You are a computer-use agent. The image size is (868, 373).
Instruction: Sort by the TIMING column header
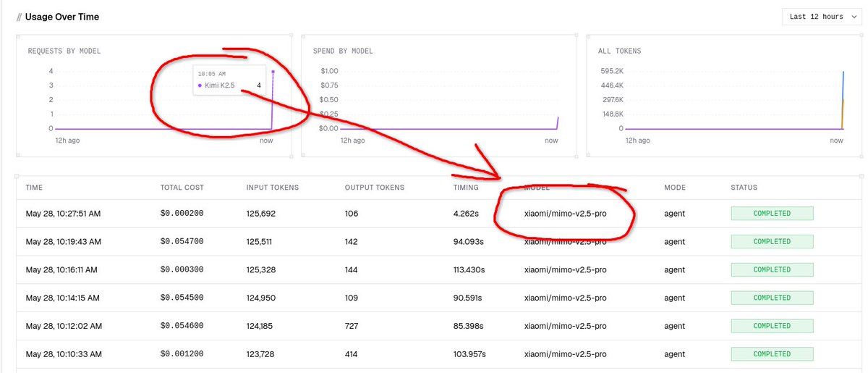tap(466, 188)
